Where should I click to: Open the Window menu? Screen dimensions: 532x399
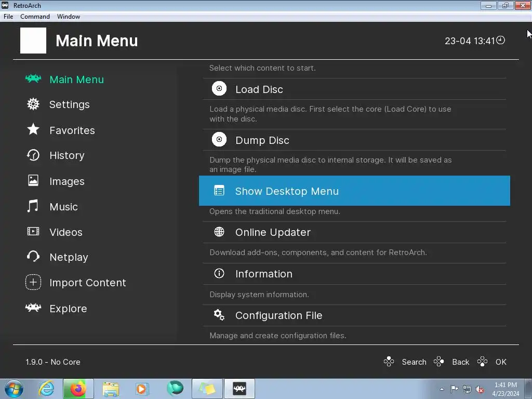tap(69, 16)
